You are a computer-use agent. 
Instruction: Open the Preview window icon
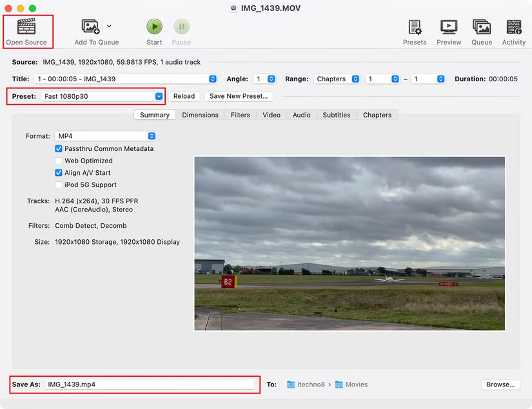point(449,27)
